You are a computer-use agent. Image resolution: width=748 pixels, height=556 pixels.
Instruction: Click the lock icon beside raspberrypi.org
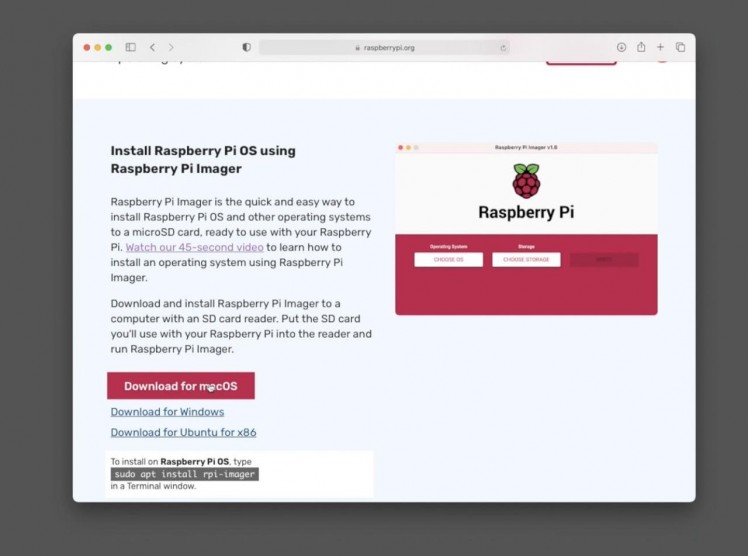tap(357, 48)
